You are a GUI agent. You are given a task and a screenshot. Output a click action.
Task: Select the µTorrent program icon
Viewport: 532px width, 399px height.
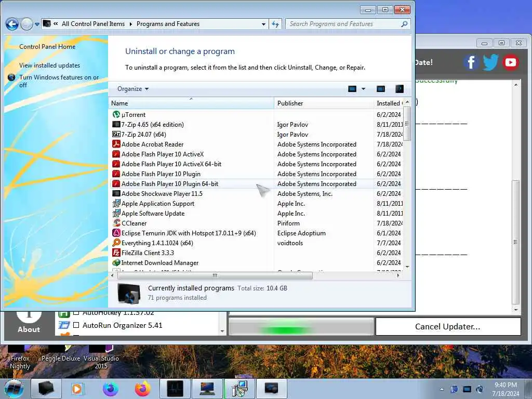[116, 115]
